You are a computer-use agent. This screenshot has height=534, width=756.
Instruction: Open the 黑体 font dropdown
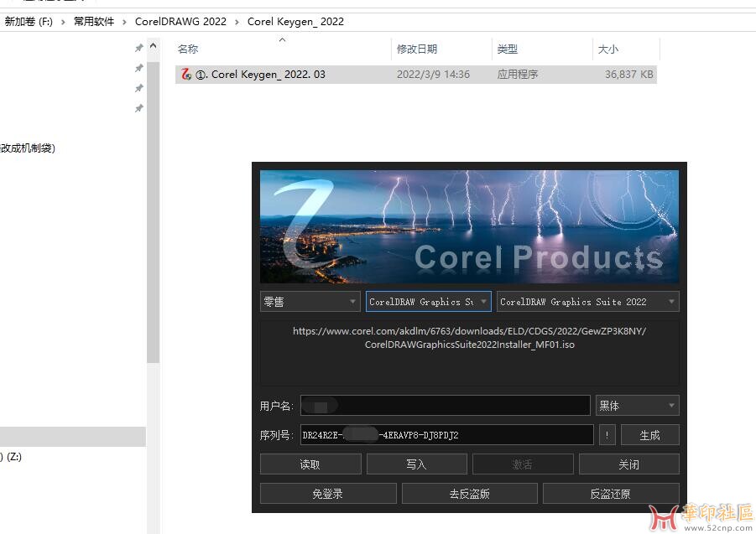(x=638, y=406)
